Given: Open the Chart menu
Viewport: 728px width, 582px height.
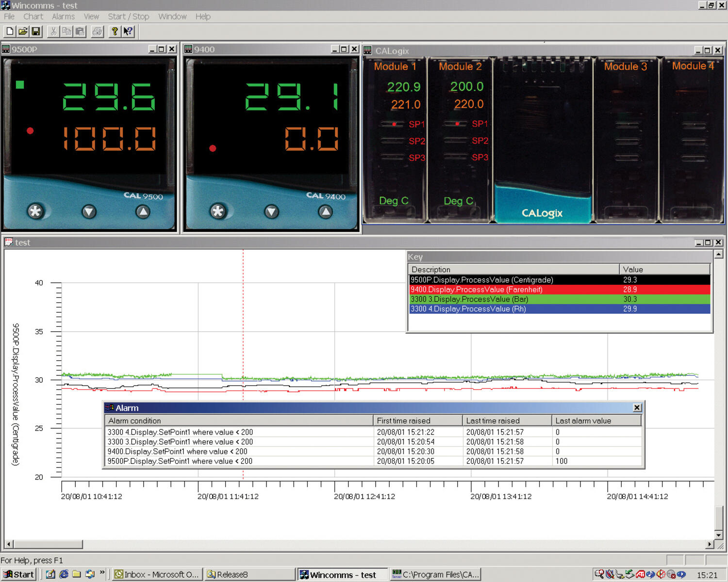Looking at the screenshot, I should (x=33, y=16).
